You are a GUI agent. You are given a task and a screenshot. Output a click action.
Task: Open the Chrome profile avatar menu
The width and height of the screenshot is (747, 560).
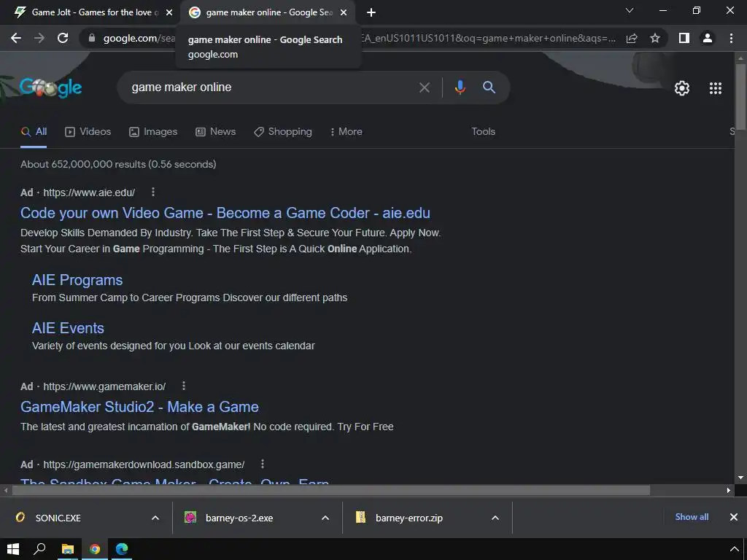coord(708,38)
